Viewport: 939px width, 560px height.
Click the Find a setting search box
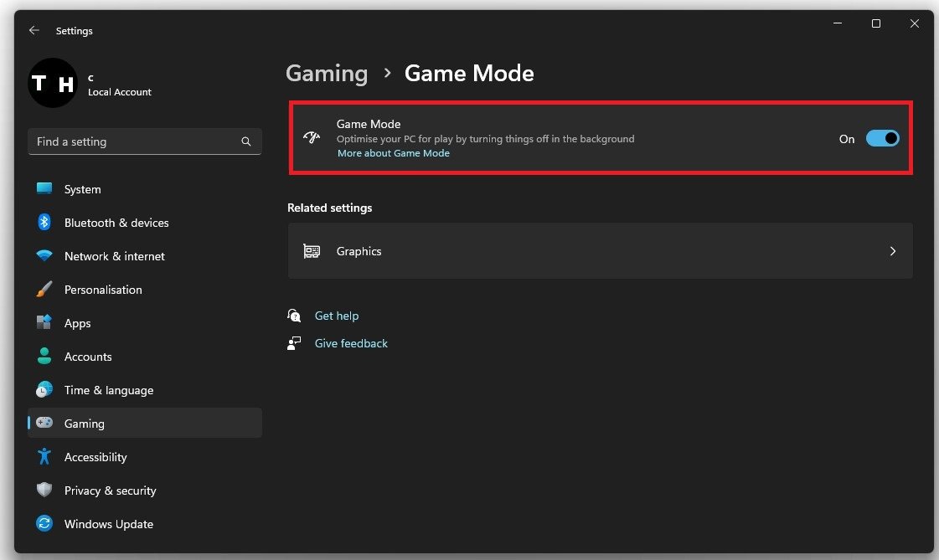tap(134, 141)
